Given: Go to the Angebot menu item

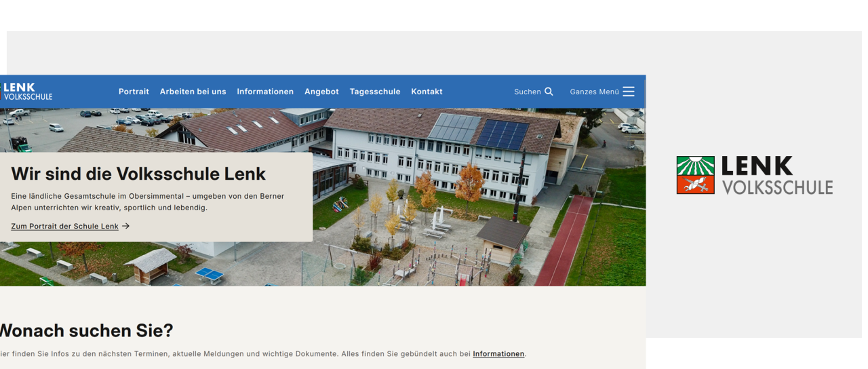Looking at the screenshot, I should pos(321,92).
